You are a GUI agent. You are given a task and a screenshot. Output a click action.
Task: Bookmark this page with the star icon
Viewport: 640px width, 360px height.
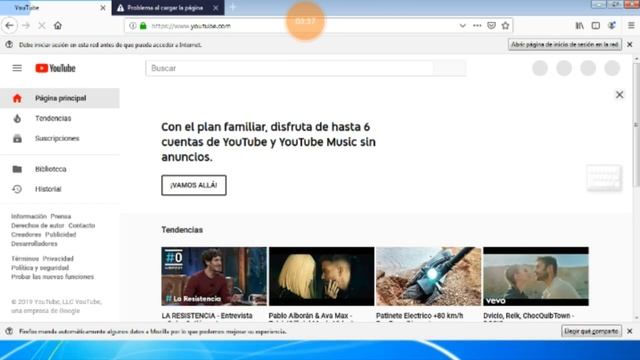(505, 26)
